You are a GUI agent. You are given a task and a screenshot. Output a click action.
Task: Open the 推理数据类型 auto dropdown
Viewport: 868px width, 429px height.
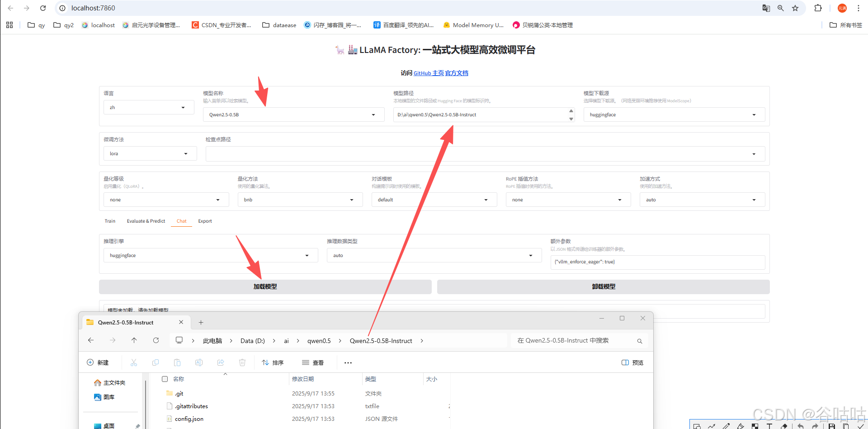[434, 255]
